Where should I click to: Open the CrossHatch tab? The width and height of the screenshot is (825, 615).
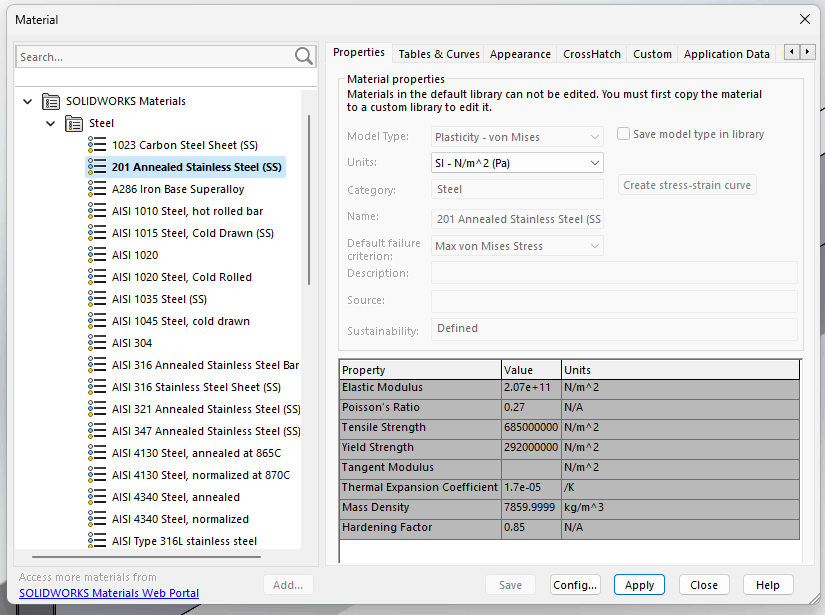click(x=591, y=54)
